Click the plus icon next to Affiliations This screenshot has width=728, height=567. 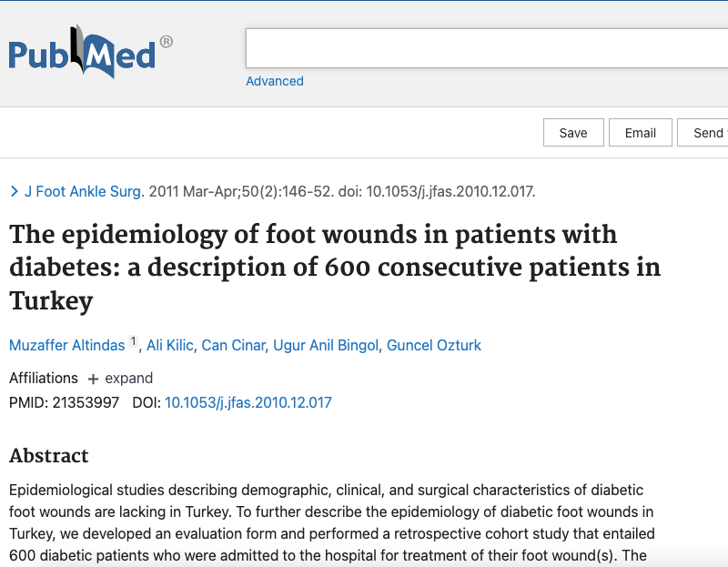tap(93, 379)
